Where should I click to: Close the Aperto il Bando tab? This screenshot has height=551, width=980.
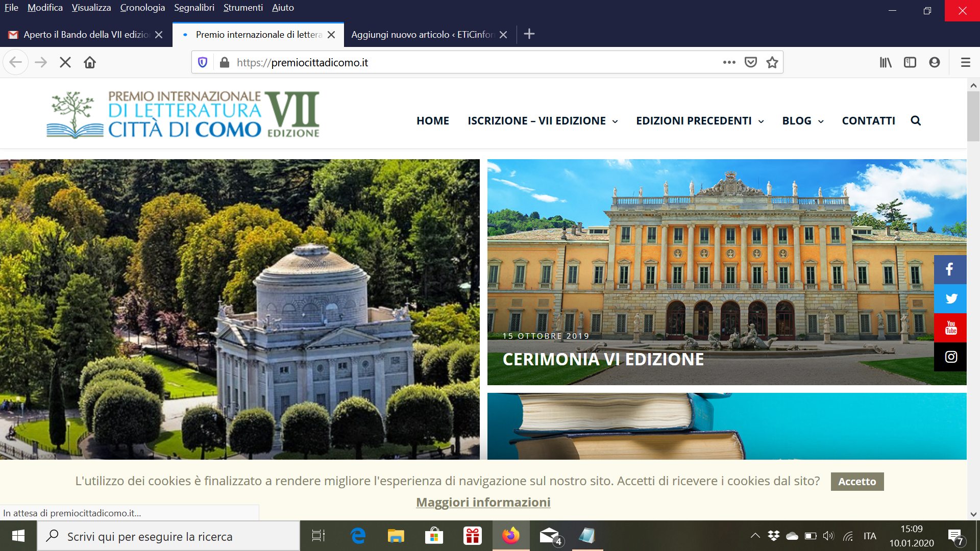tap(159, 34)
